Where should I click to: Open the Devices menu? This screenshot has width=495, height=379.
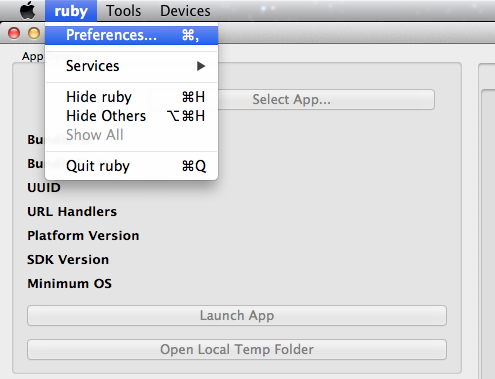point(185,11)
